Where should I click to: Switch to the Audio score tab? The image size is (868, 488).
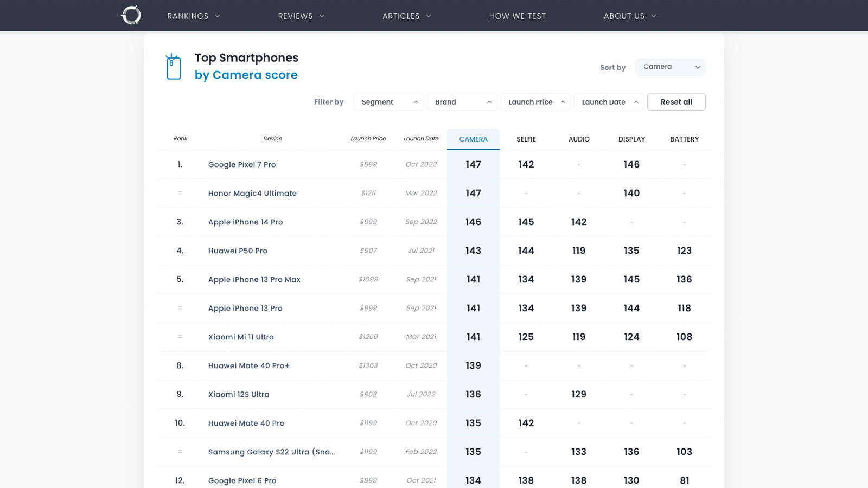(579, 139)
